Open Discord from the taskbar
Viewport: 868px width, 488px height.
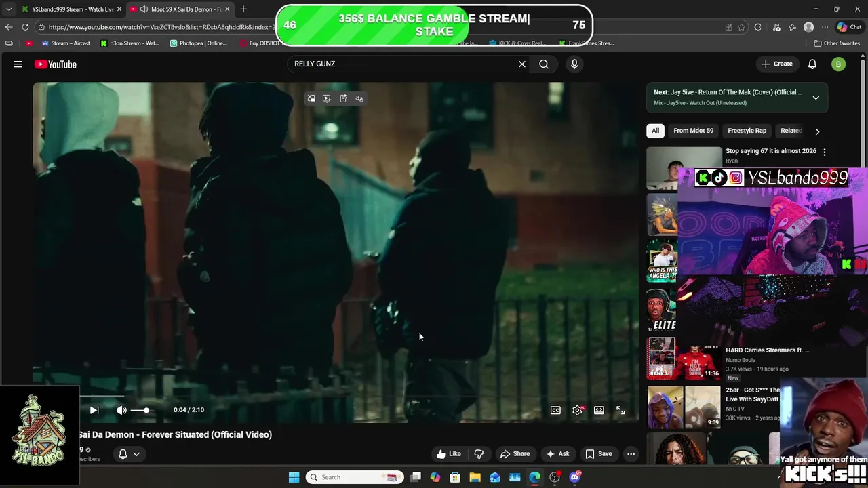click(575, 477)
